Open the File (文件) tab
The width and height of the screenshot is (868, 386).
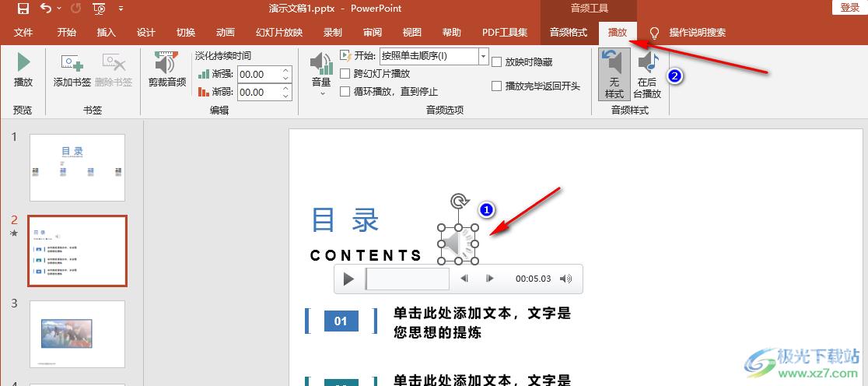(23, 33)
